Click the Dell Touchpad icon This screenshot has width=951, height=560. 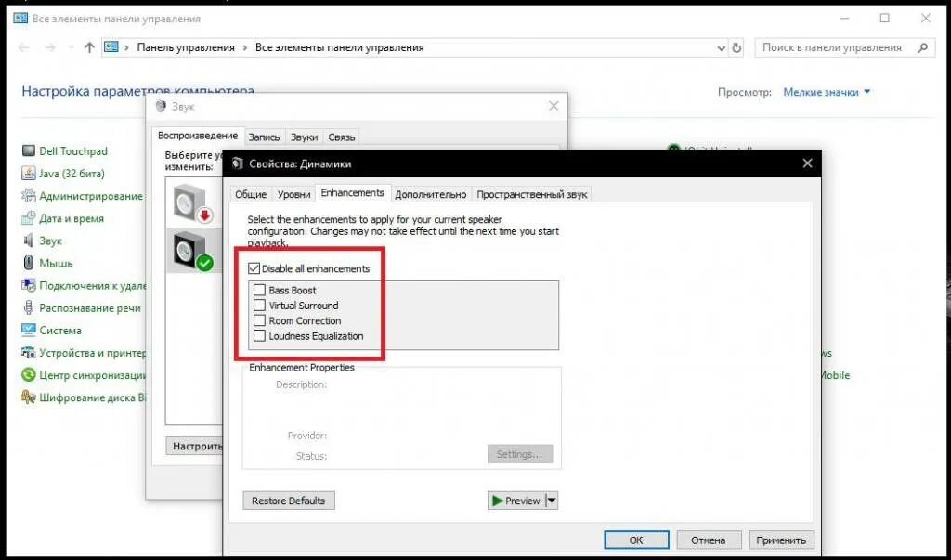(29, 151)
